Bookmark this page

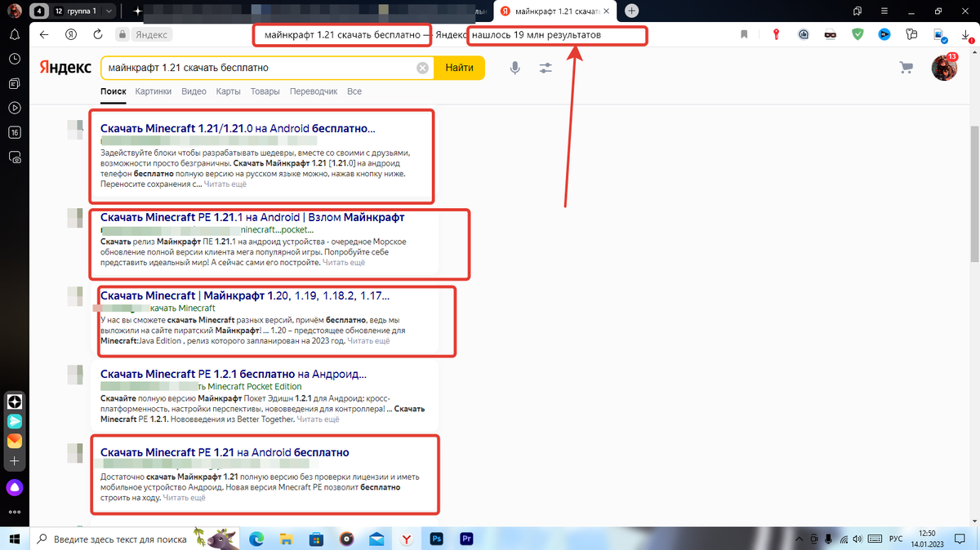[x=744, y=35]
